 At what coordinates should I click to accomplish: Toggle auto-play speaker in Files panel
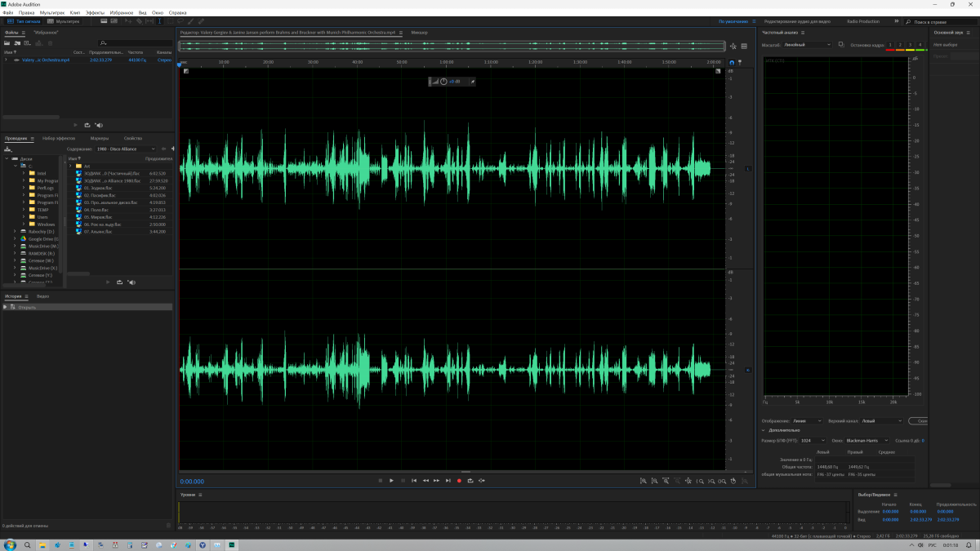coord(99,125)
